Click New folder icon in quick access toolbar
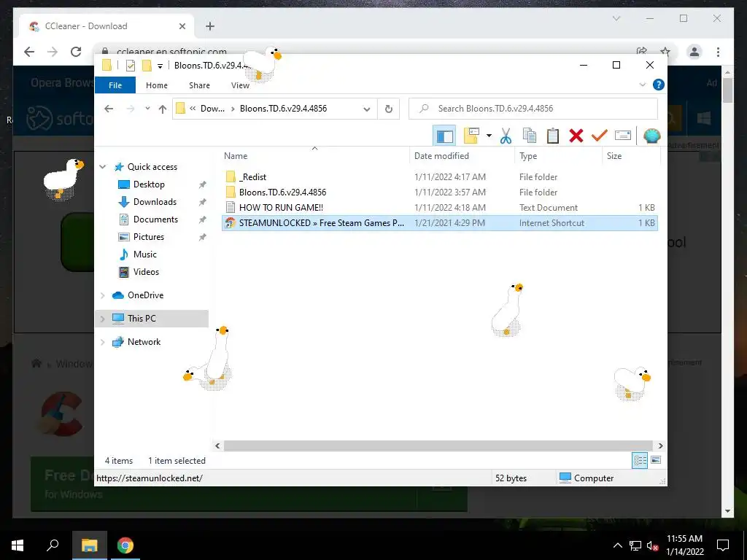 [147, 66]
